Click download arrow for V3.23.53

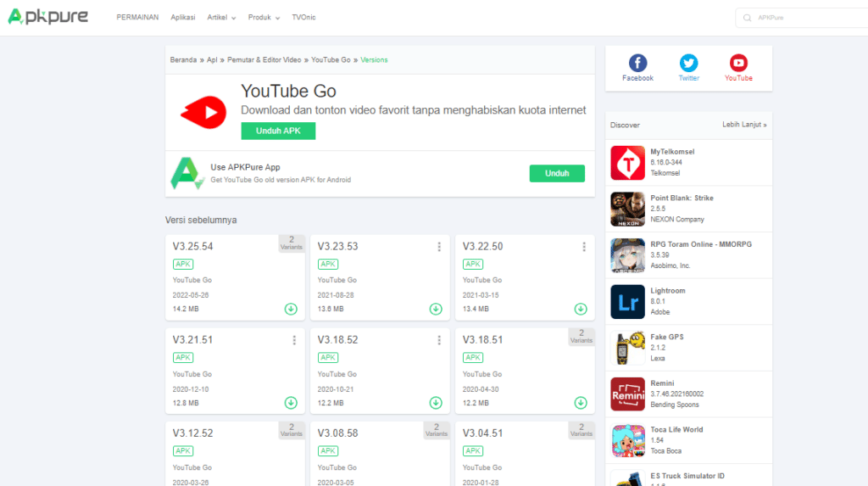[x=436, y=309]
